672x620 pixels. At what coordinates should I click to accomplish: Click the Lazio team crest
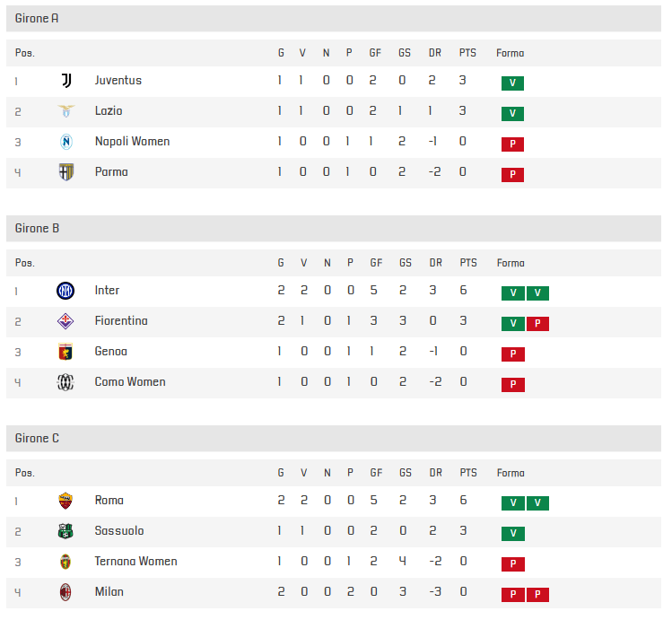point(66,111)
